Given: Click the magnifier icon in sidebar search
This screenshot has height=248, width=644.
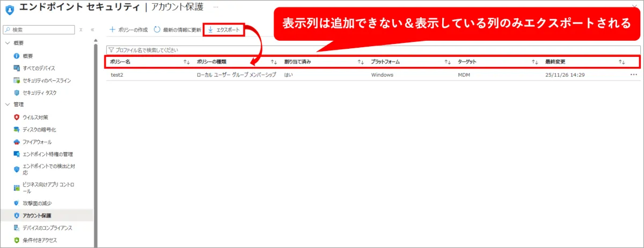Looking at the screenshot, I should pyautogui.click(x=8, y=30).
